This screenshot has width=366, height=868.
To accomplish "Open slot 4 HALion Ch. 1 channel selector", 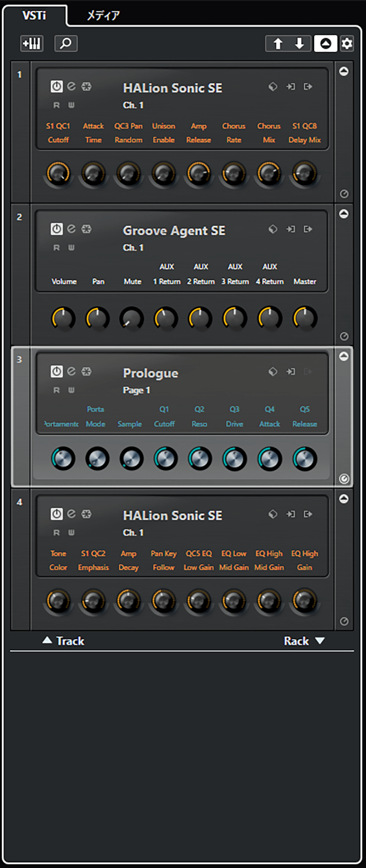I will (133, 533).
